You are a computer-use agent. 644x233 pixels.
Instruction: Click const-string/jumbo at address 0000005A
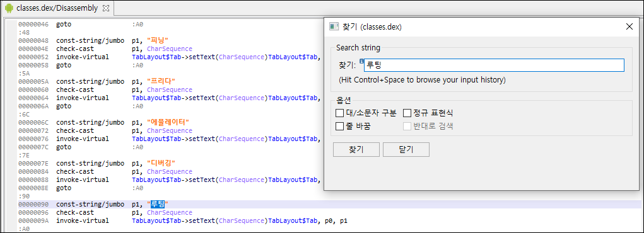pyautogui.click(x=90, y=81)
